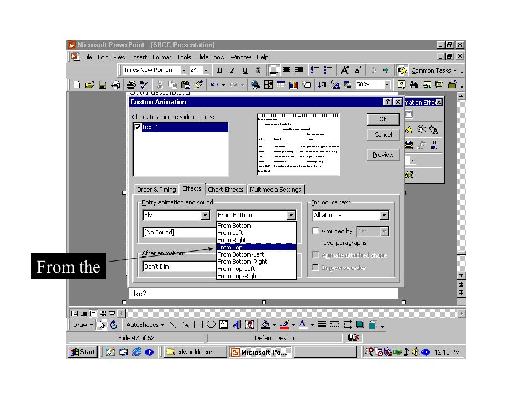Open the zoom percentage dropdown
This screenshot has width=532, height=399.
[387, 84]
